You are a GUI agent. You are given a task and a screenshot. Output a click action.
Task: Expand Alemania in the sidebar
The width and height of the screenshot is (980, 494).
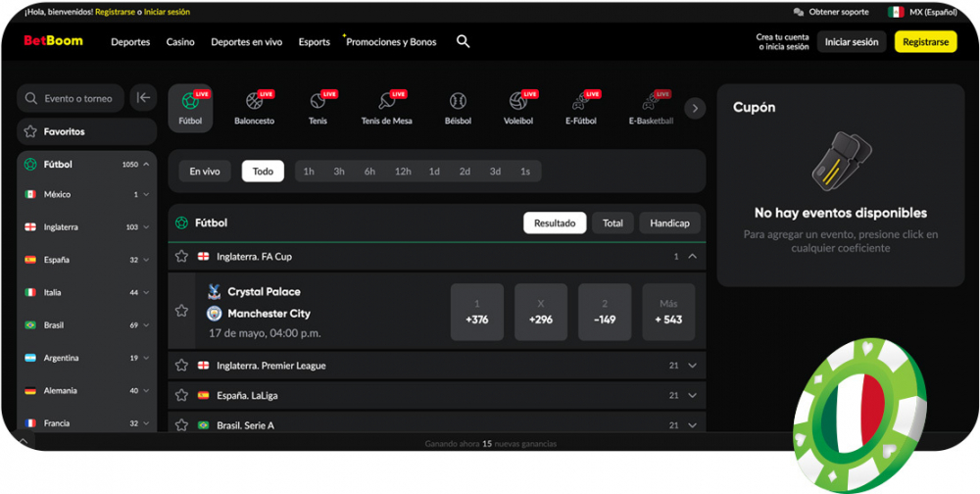[x=146, y=390]
